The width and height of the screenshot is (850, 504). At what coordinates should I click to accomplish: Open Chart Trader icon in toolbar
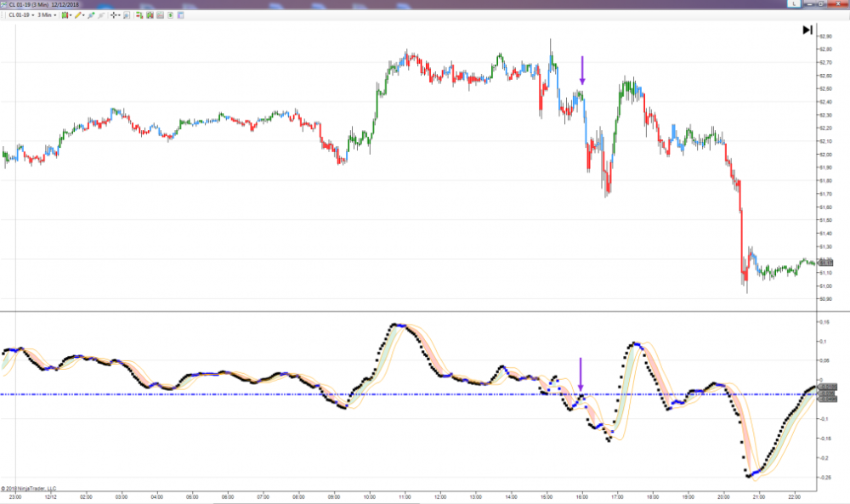coord(138,15)
